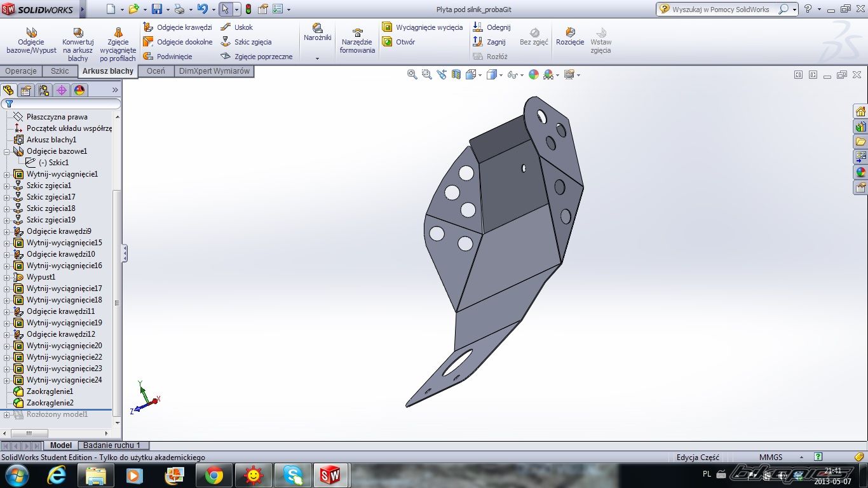
Task: Click the Undo icon
Action: pos(202,9)
